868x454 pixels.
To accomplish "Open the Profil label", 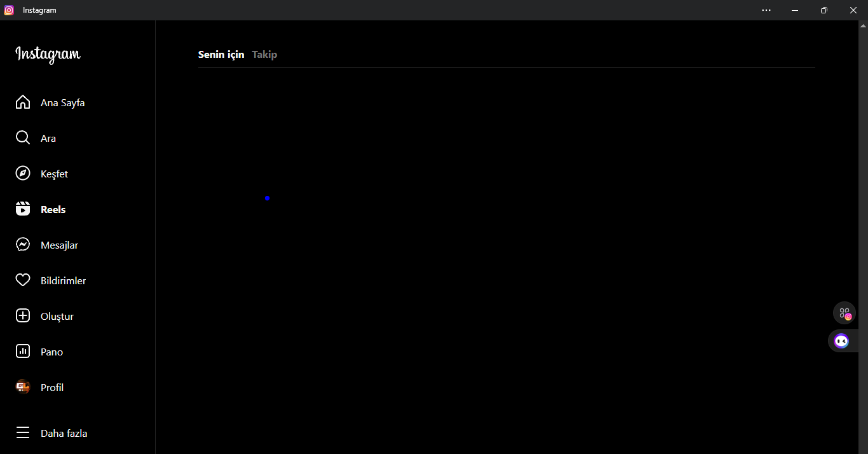I will [x=52, y=388].
